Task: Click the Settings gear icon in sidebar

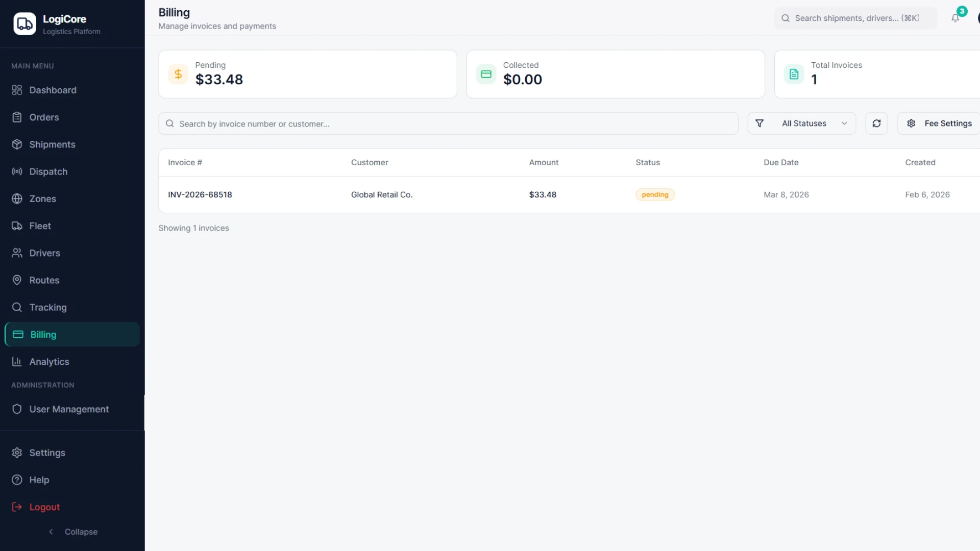Action: point(17,453)
